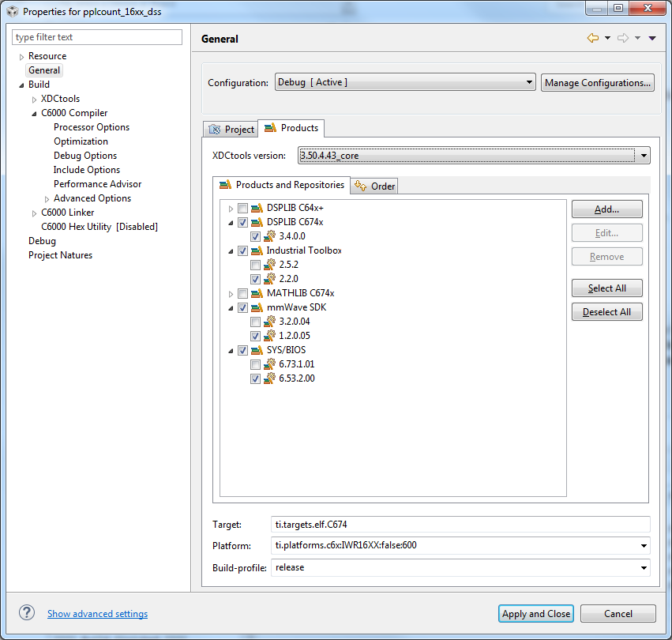The height and width of the screenshot is (640, 672).
Task: Check SYS/BIOS version 6.73.1.01
Action: coord(255,364)
